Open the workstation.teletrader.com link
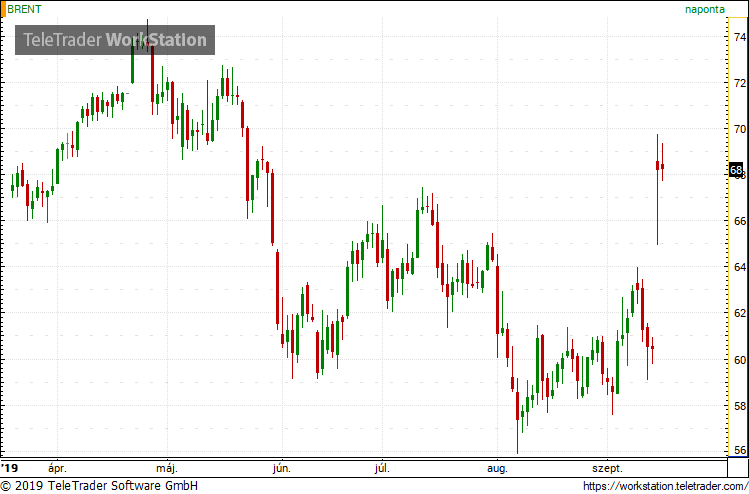The height and width of the screenshot is (494, 749). coord(666,486)
